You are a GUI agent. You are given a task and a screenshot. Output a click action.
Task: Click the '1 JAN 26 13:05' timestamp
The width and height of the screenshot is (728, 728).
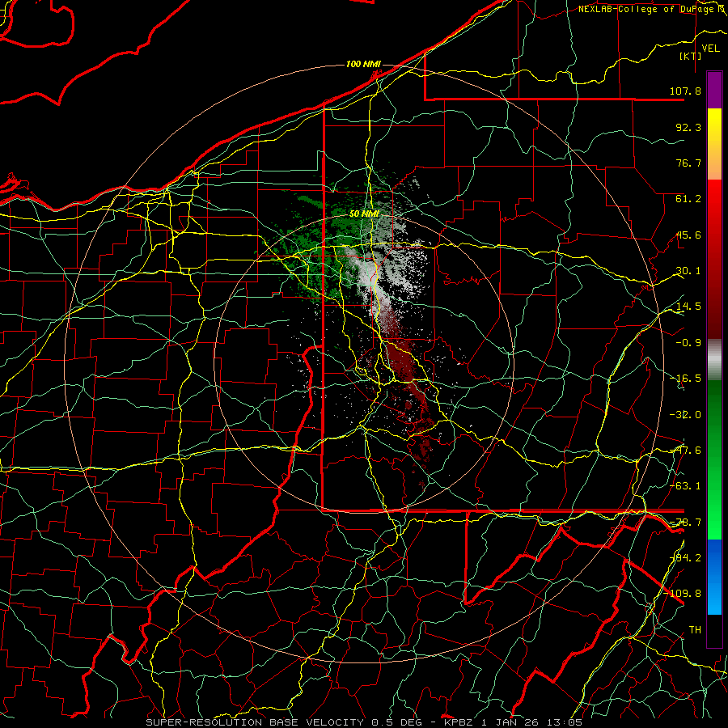(531, 722)
